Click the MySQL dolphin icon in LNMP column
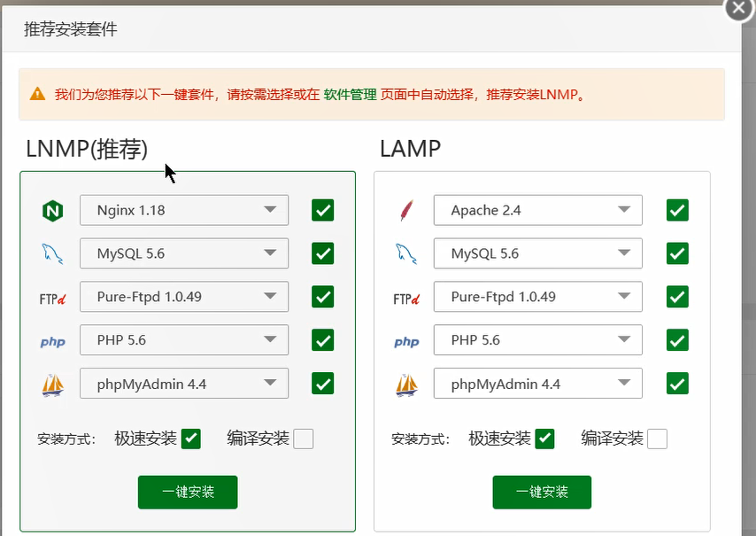The image size is (756, 536). pos(53,253)
